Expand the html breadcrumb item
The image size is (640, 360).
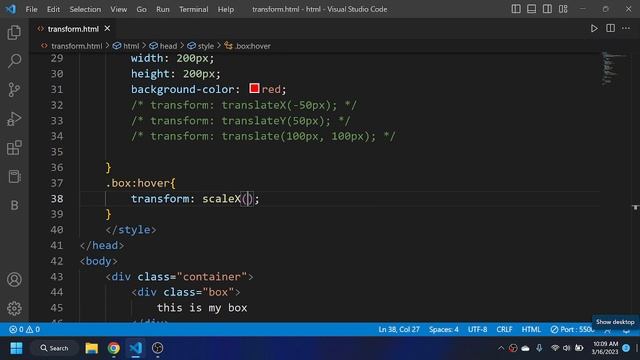(x=131, y=46)
